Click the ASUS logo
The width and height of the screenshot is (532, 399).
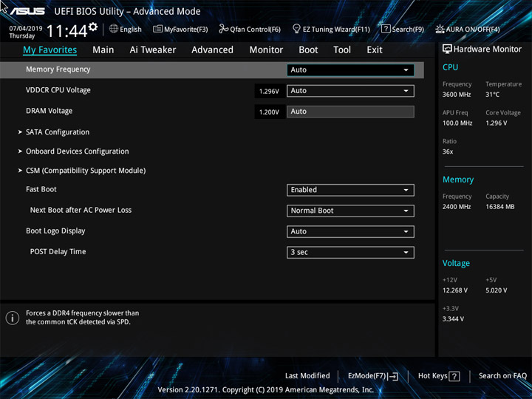tap(27, 11)
